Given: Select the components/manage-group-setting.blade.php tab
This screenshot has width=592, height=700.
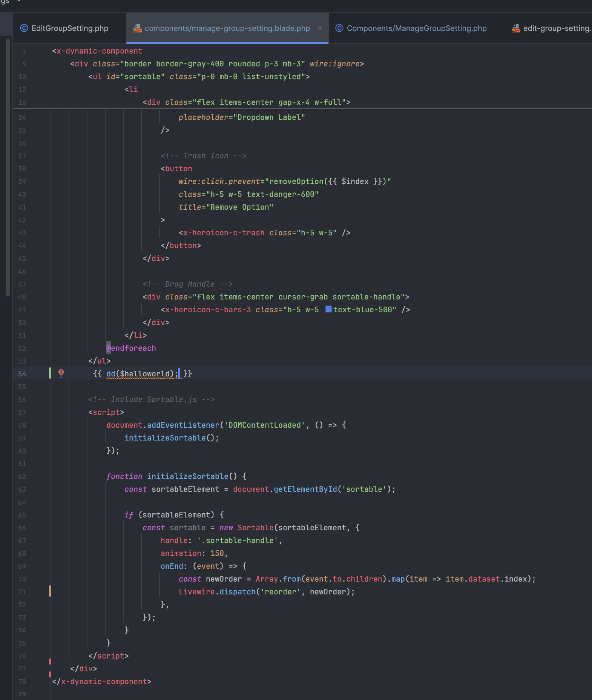Looking at the screenshot, I should pos(227,28).
